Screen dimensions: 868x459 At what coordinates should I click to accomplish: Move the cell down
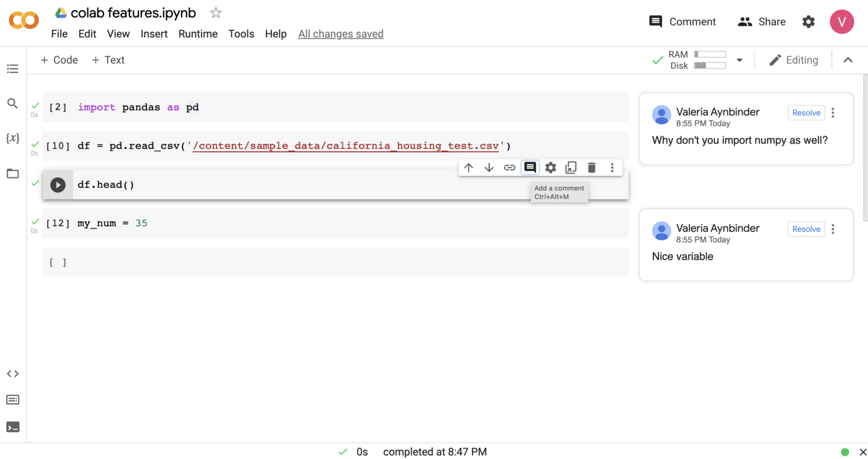pos(489,167)
